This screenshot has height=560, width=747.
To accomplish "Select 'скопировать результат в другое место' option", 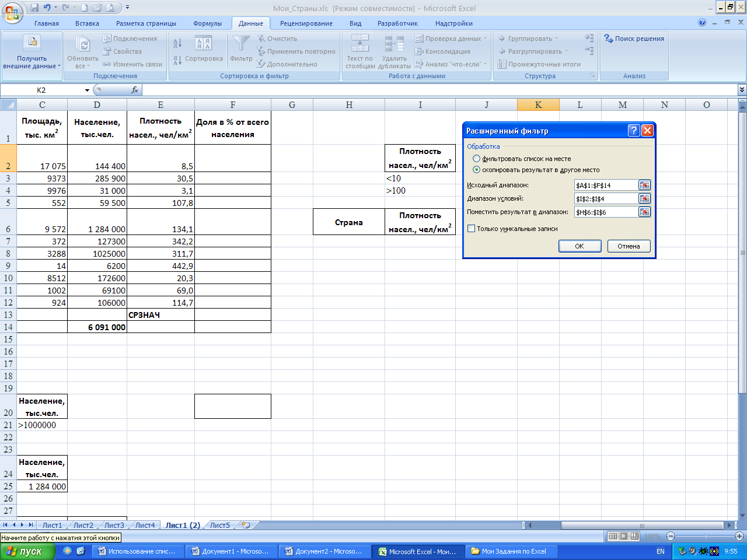I will coord(536,170).
